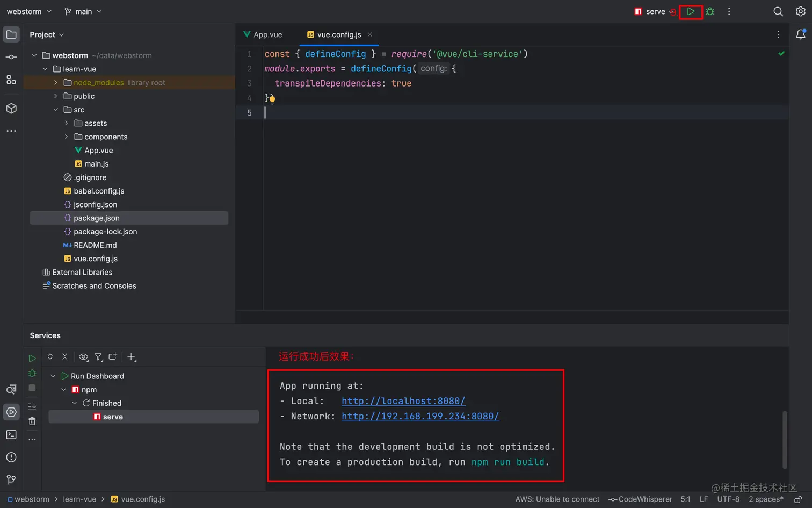Viewport: 812px width, 508px height.
Task: Switch to the App.vue editor tab
Action: tap(263, 34)
